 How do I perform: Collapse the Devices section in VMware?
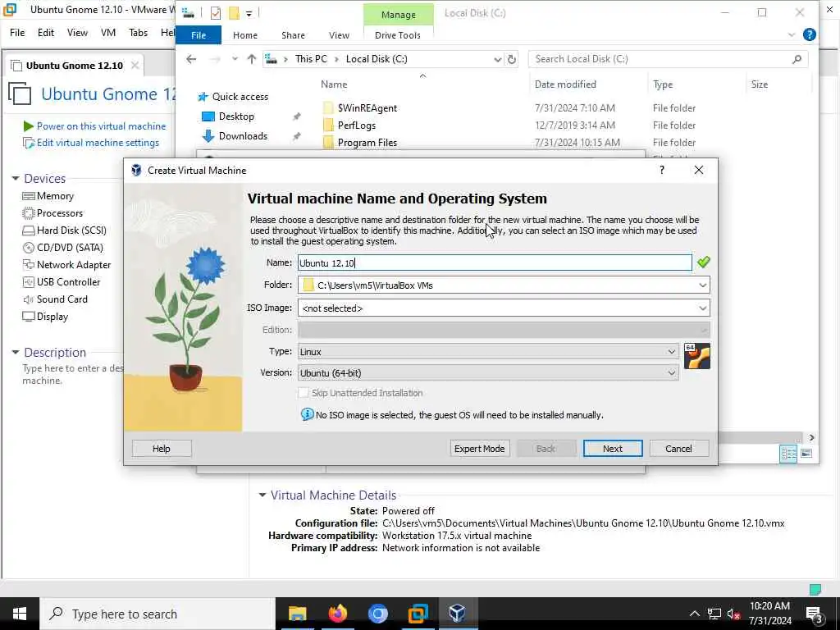coord(16,178)
